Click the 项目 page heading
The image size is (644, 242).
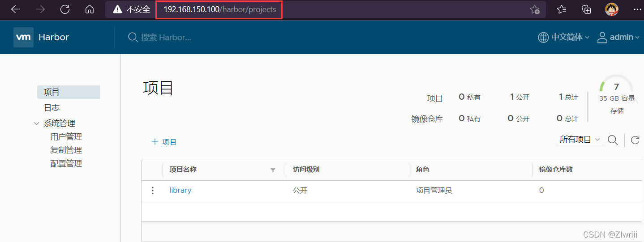158,88
